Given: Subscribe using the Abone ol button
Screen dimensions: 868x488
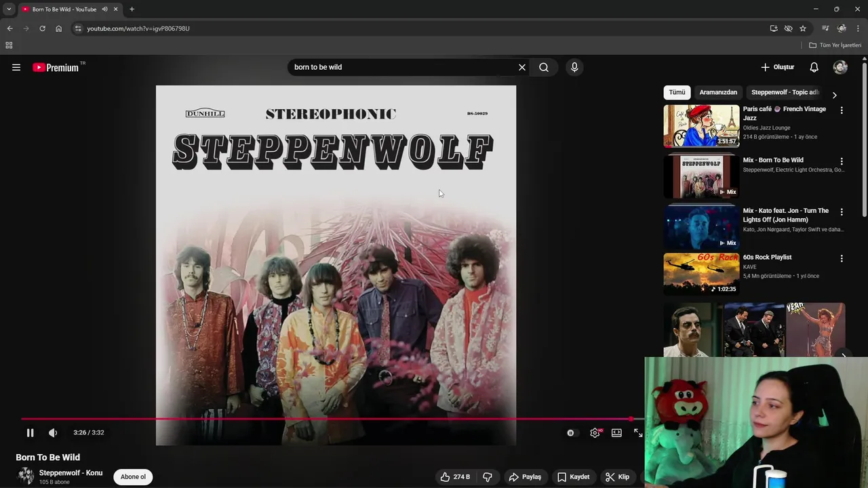Looking at the screenshot, I should click(x=133, y=477).
